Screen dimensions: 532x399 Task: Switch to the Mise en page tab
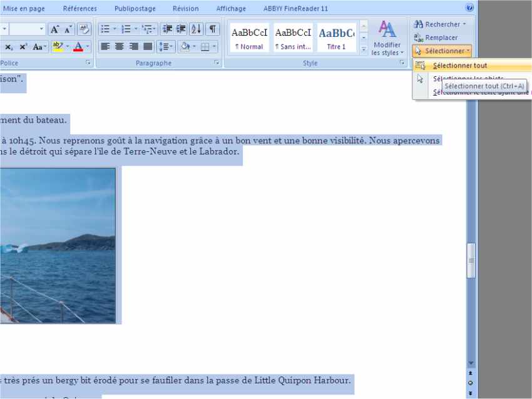point(24,9)
